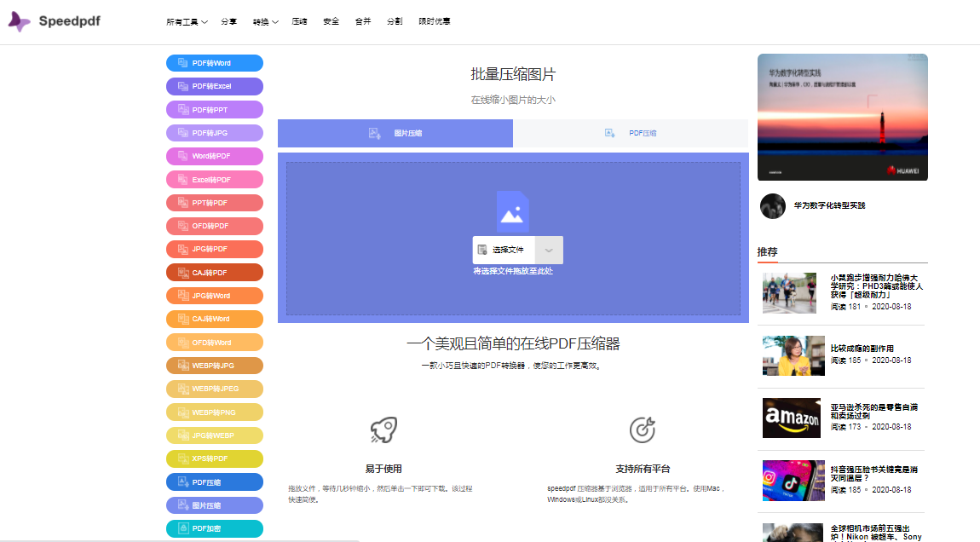
Task: Click the icon on CAJ转PDF button
Action: point(183,273)
